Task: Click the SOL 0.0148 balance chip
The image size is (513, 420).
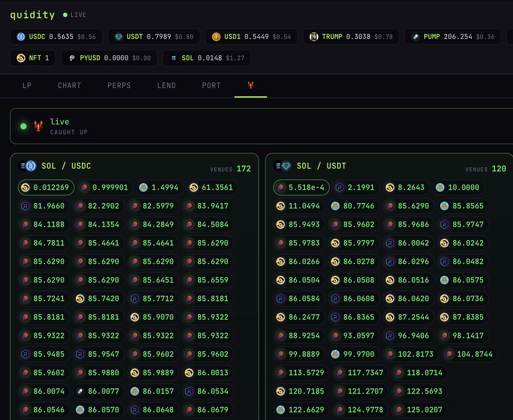Action: point(207,58)
